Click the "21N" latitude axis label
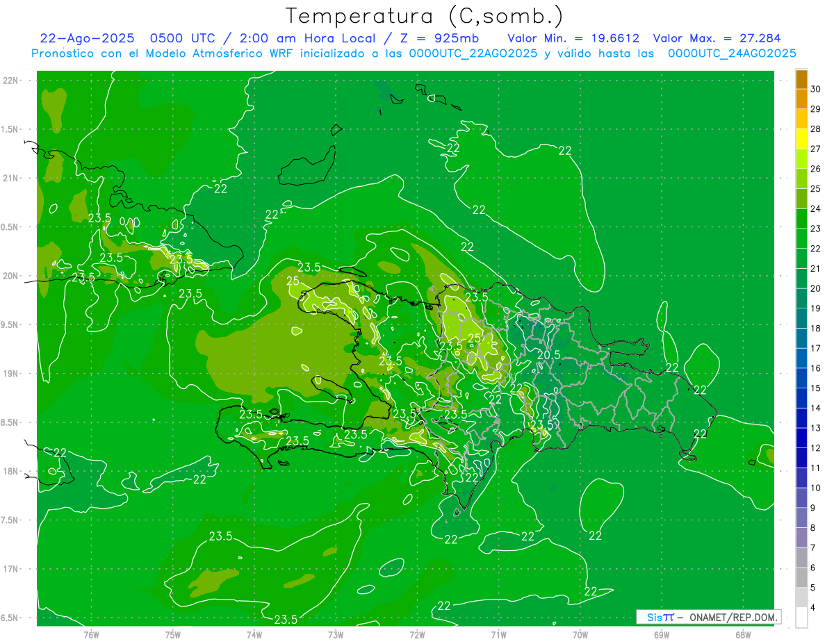This screenshot has height=644, width=834. point(10,179)
